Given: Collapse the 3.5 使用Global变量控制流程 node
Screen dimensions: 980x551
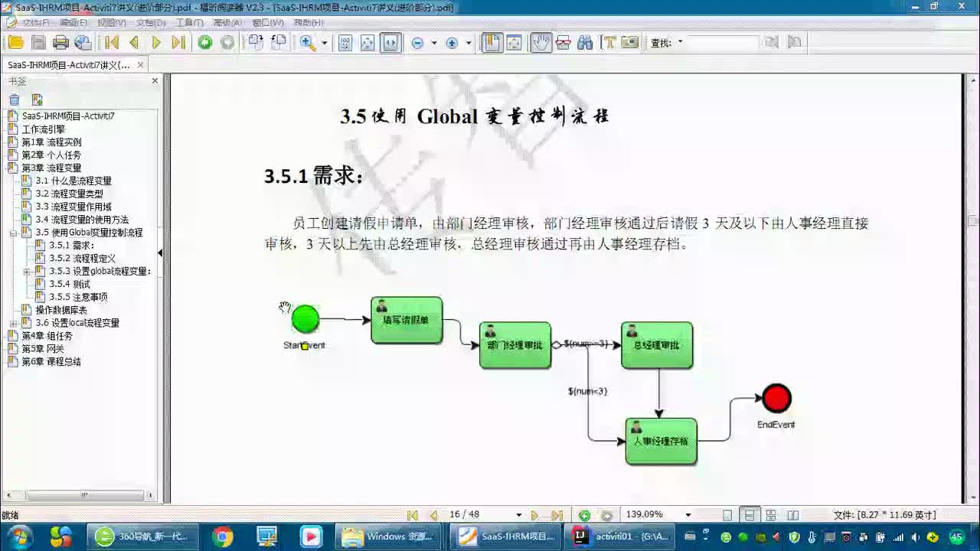Looking at the screenshot, I should pyautogui.click(x=13, y=232).
